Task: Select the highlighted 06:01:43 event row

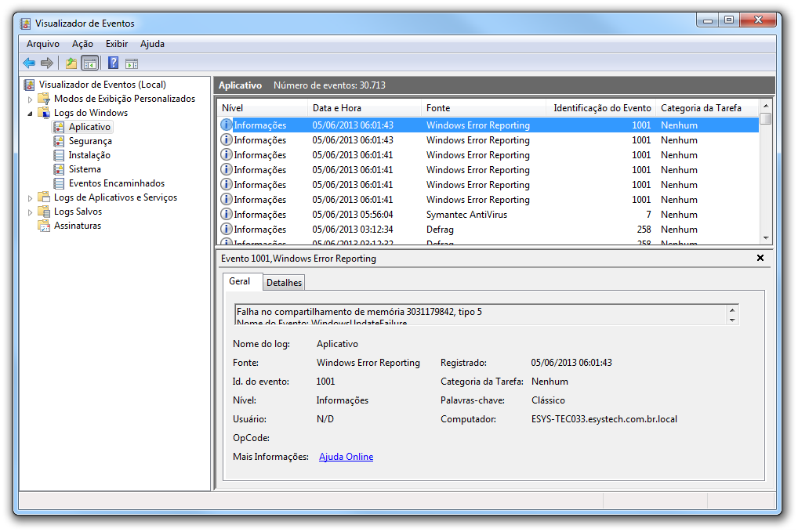Action: tap(488, 125)
